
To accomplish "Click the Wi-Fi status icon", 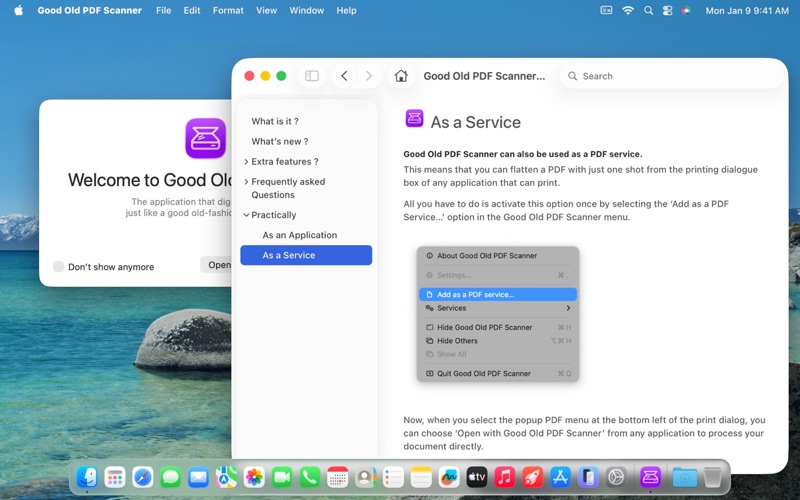I will coord(628,10).
